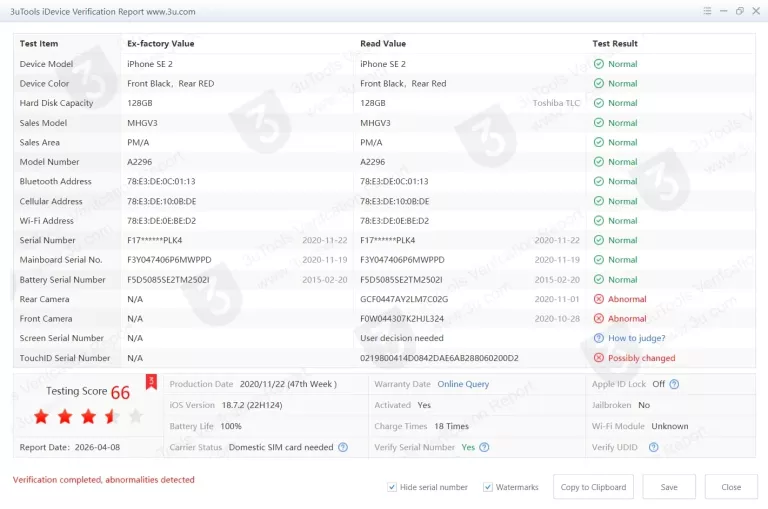Disable the Watermarks checkbox
Viewport: 768px width, 509px height.
(x=487, y=487)
